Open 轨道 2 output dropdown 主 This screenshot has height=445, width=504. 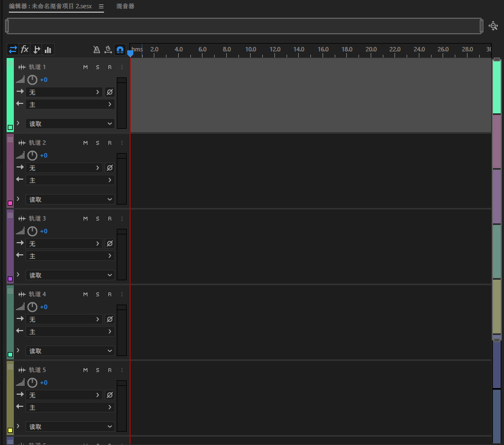click(70, 180)
